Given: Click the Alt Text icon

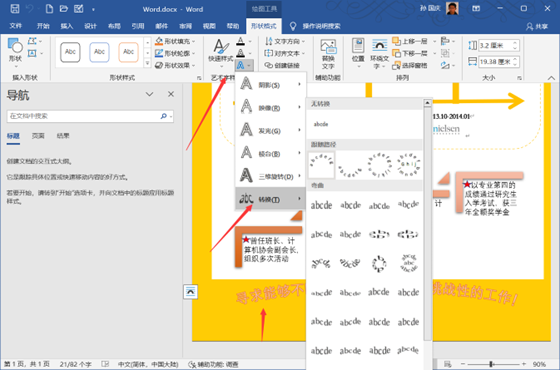Looking at the screenshot, I should [x=328, y=54].
